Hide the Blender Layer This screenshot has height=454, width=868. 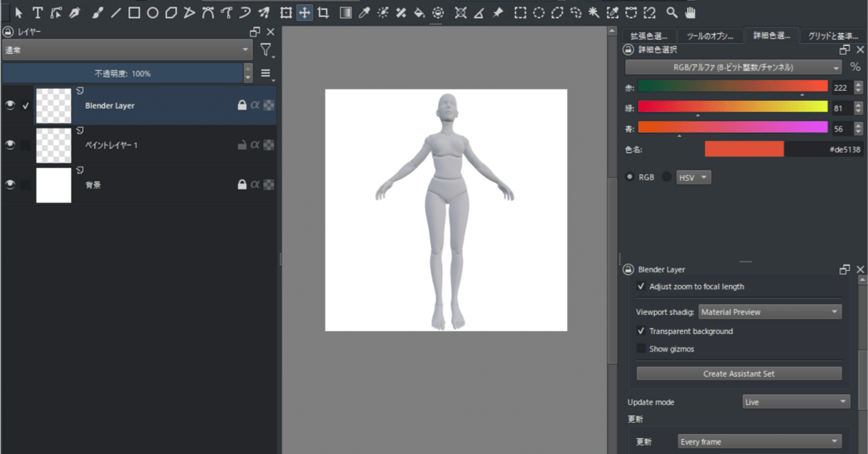click(x=9, y=106)
